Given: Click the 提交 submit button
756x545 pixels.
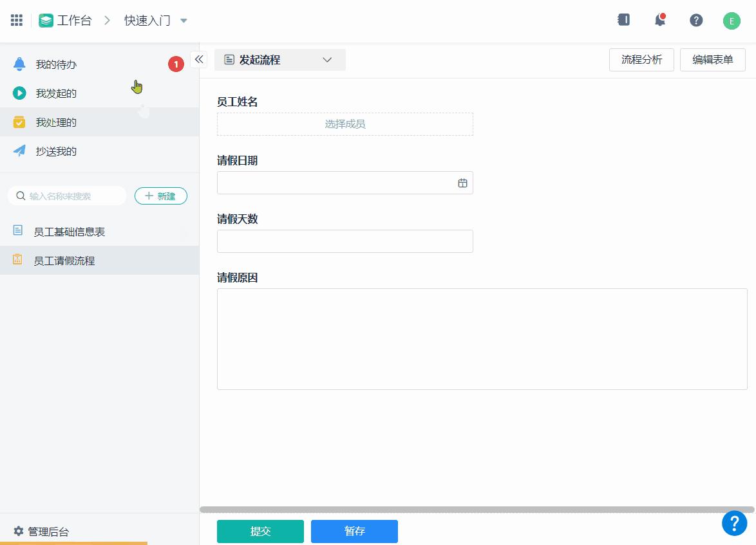Looking at the screenshot, I should [260, 531].
